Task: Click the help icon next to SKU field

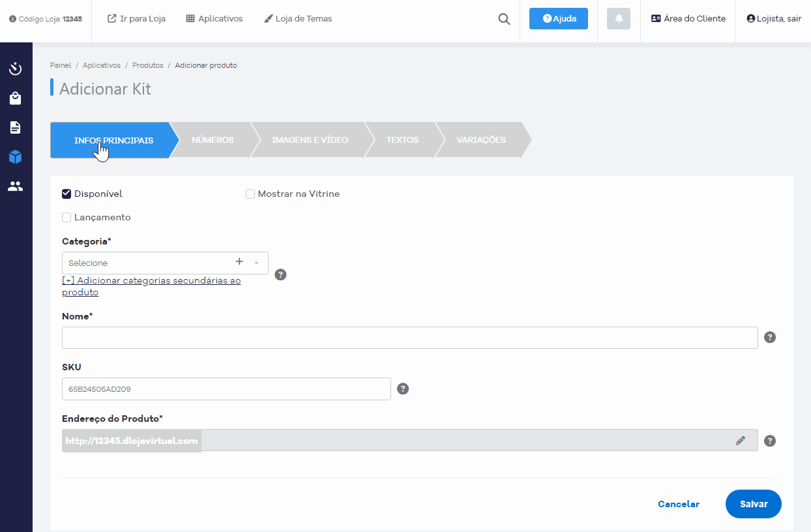Action: (403, 389)
